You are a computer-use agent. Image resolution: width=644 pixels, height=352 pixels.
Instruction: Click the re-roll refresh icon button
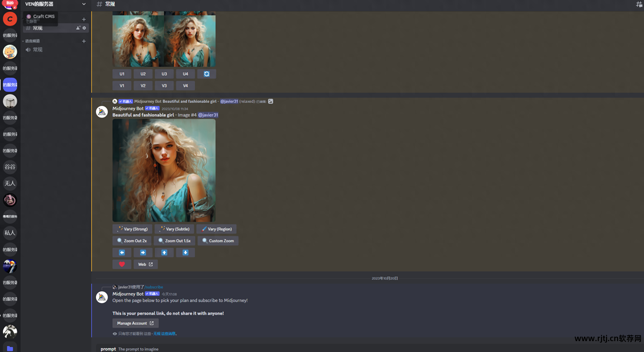click(x=206, y=74)
